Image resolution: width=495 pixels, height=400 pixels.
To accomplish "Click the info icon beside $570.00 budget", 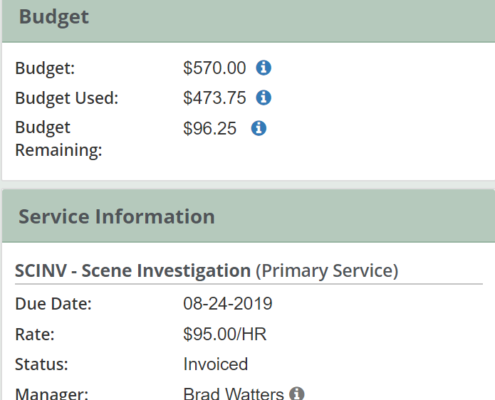I will click(263, 68).
